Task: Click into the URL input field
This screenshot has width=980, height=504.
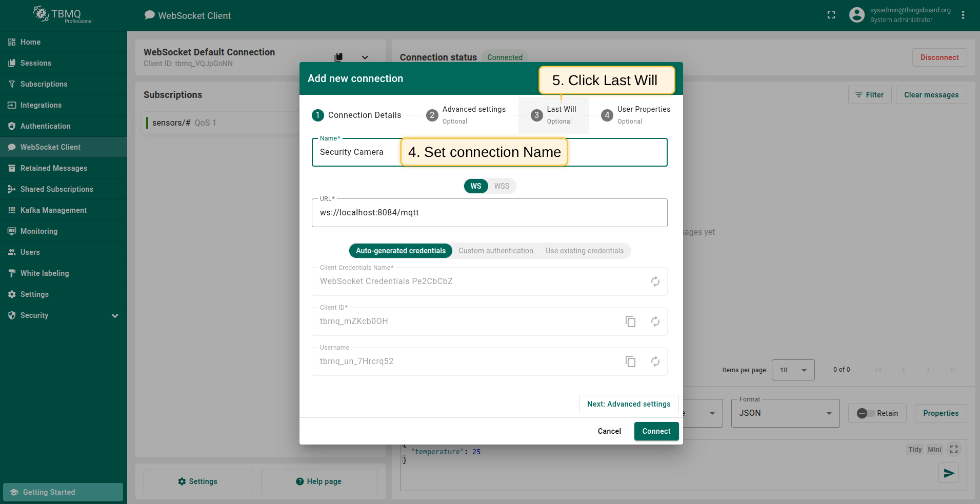Action: click(489, 213)
